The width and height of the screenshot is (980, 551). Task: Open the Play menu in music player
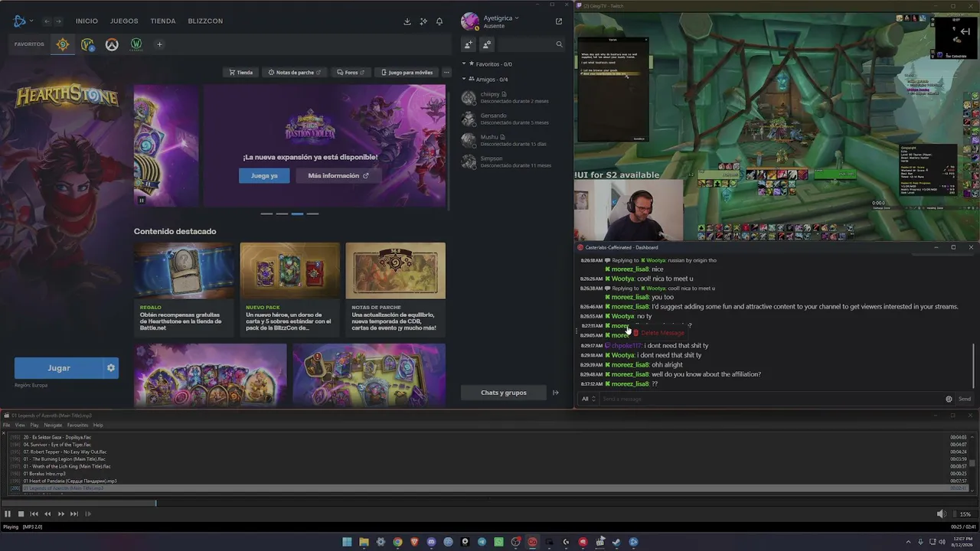tap(34, 425)
